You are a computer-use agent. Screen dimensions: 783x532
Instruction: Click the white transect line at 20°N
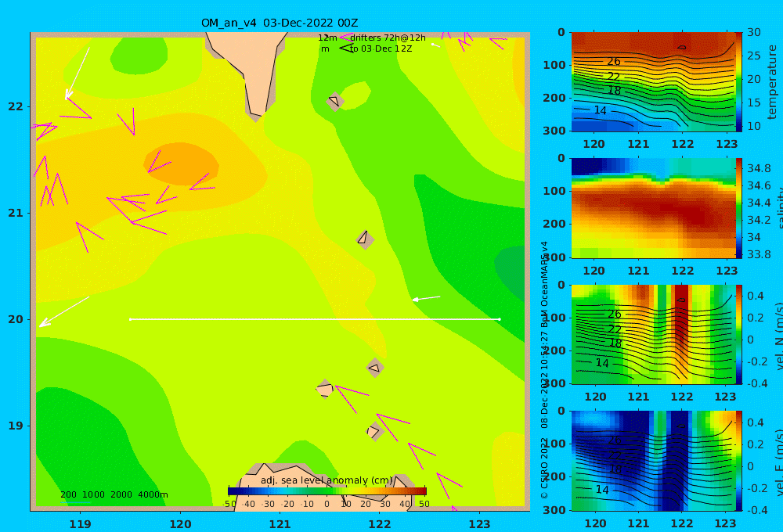(x=315, y=319)
